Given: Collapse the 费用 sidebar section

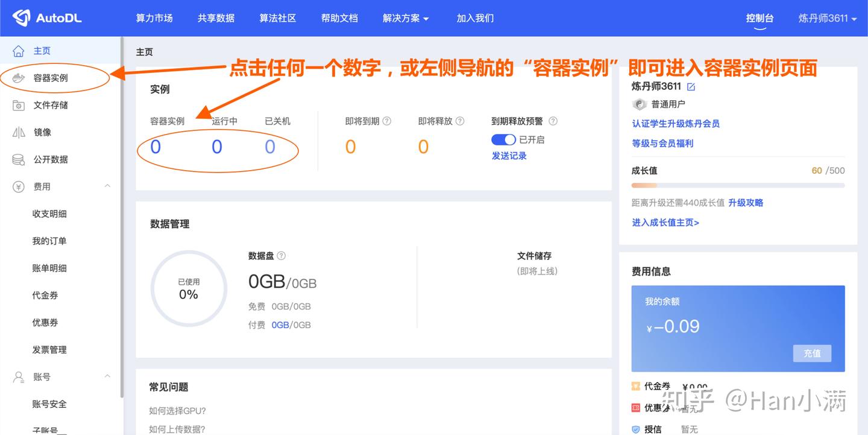Looking at the screenshot, I should [x=107, y=186].
